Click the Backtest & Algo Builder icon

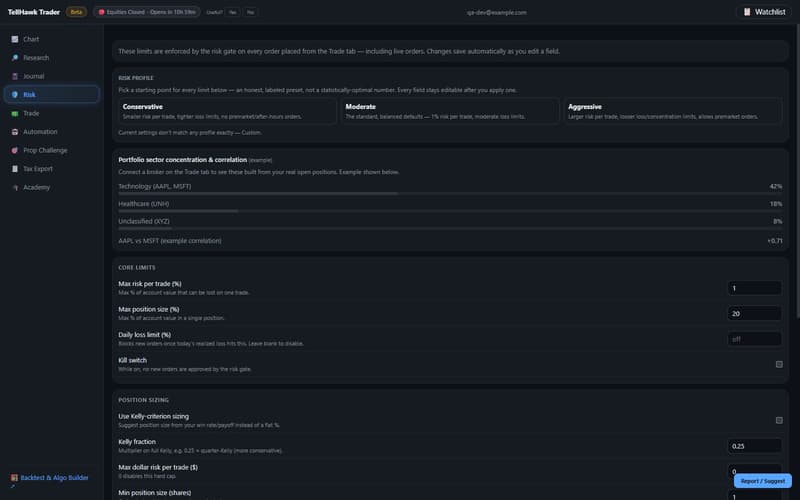click(14, 478)
